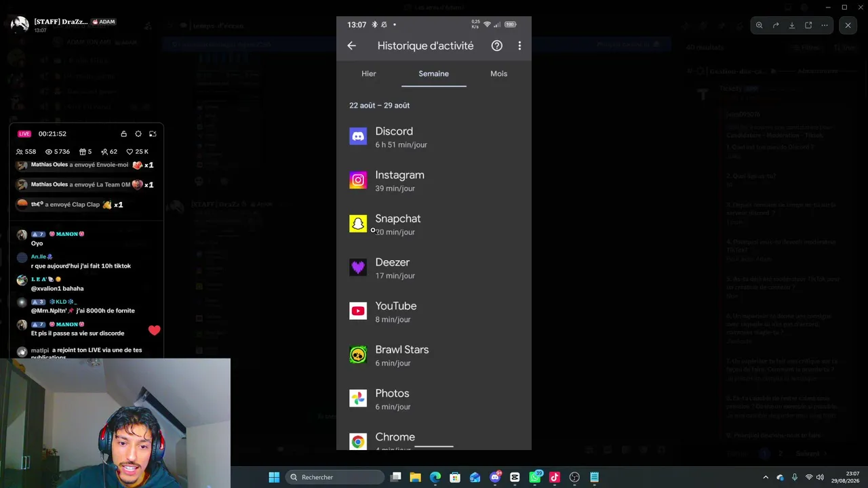This screenshot has height=488, width=868.
Task: Click the '@xvalion1 bahaha' chat message
Action: pyautogui.click(x=58, y=289)
